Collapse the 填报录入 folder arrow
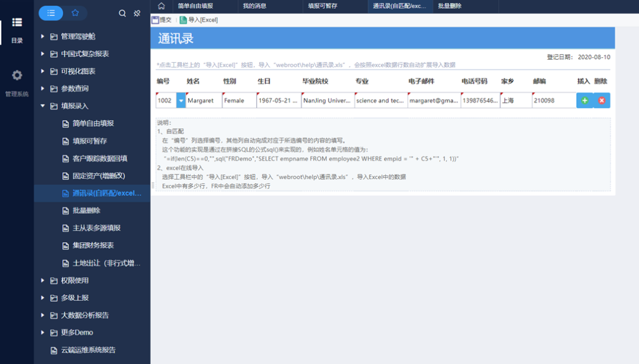 (43, 106)
